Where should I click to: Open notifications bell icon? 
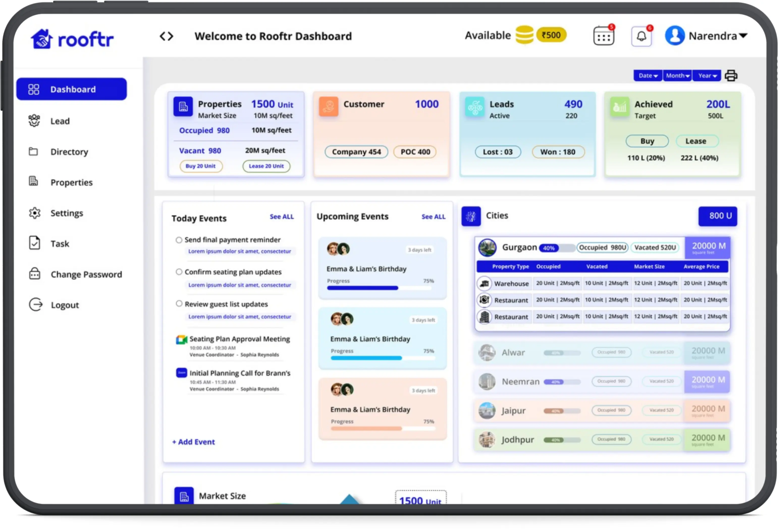[x=641, y=36]
